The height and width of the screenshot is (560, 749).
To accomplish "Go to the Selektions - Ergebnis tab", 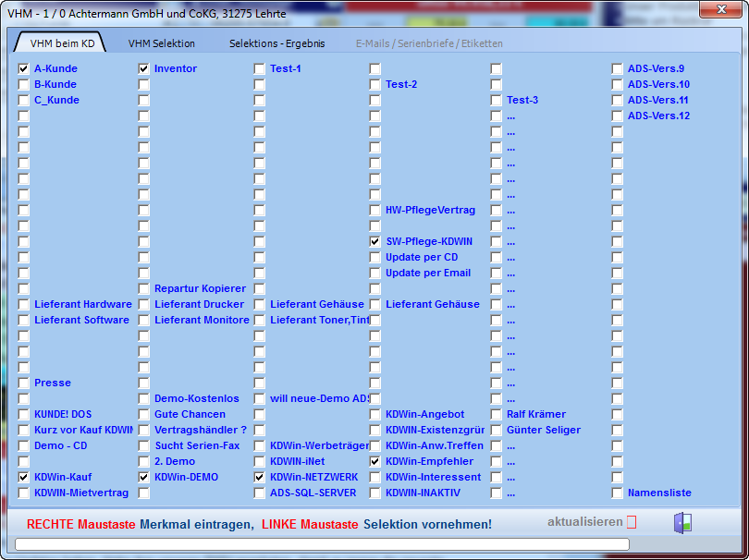I will pyautogui.click(x=277, y=43).
